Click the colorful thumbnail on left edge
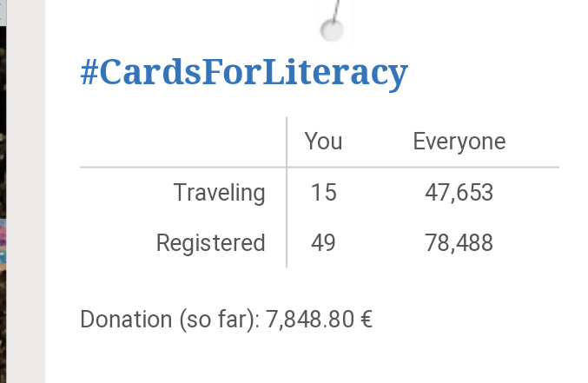Screen dimensions: 588x383 pyautogui.click(x=3, y=244)
